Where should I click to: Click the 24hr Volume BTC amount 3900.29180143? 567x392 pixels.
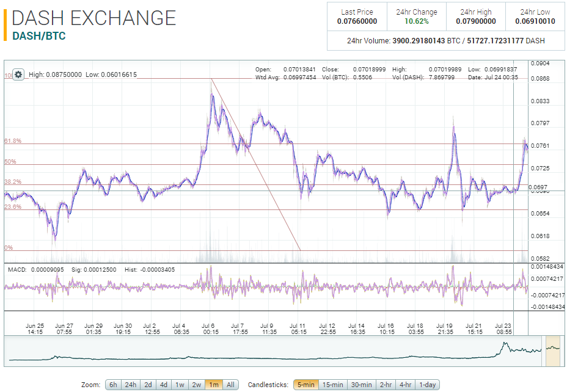click(419, 41)
